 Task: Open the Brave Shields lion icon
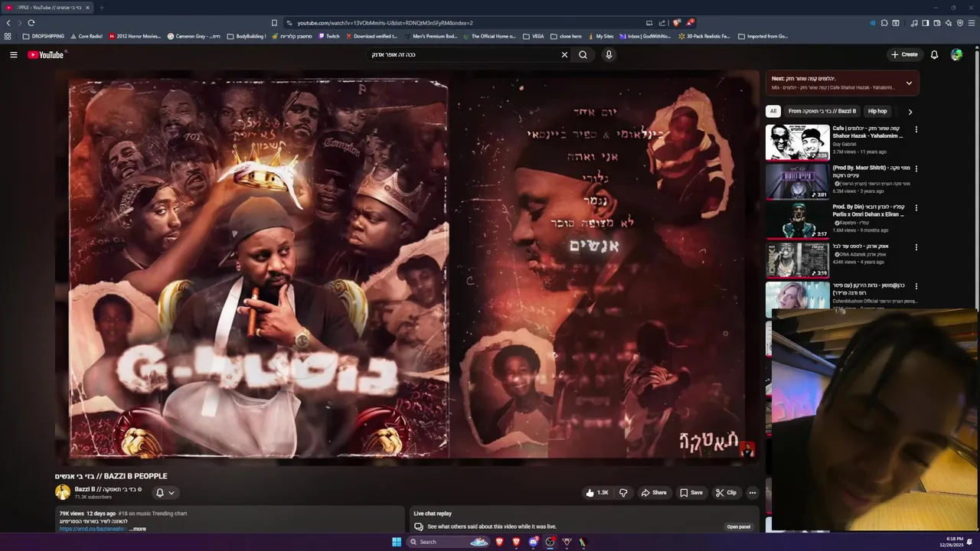(x=677, y=23)
